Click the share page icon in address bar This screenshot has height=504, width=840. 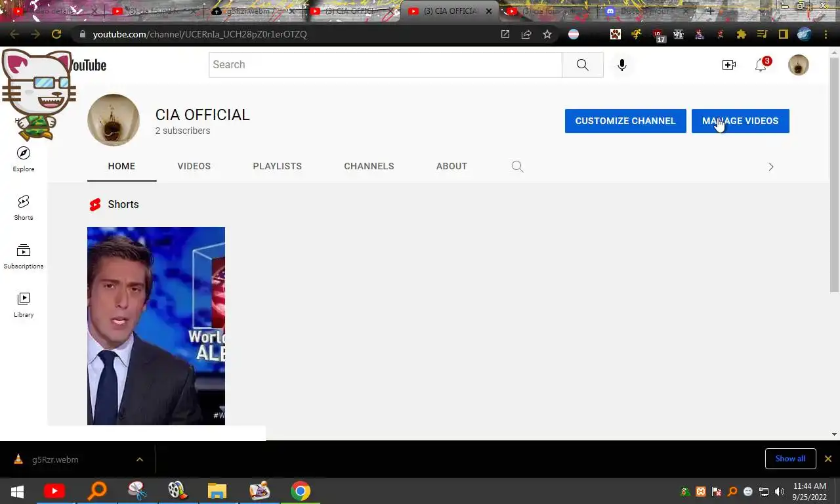(526, 34)
